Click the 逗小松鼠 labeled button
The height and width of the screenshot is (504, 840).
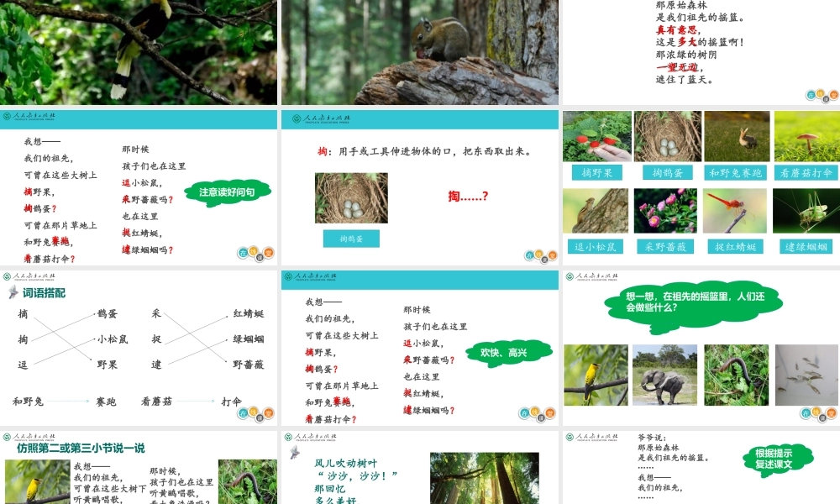click(596, 246)
